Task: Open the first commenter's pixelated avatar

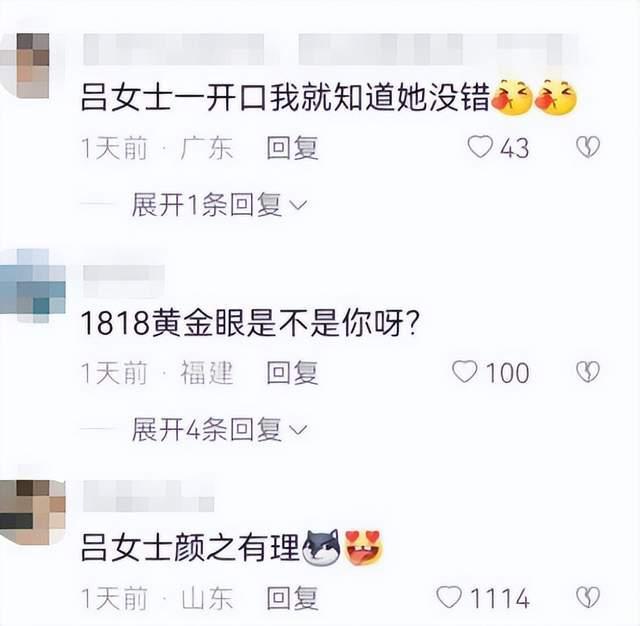Action: pyautogui.click(x=26, y=65)
